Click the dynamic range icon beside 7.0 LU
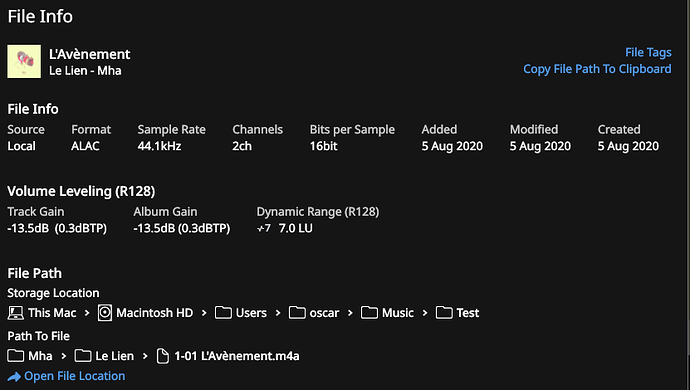 point(264,228)
